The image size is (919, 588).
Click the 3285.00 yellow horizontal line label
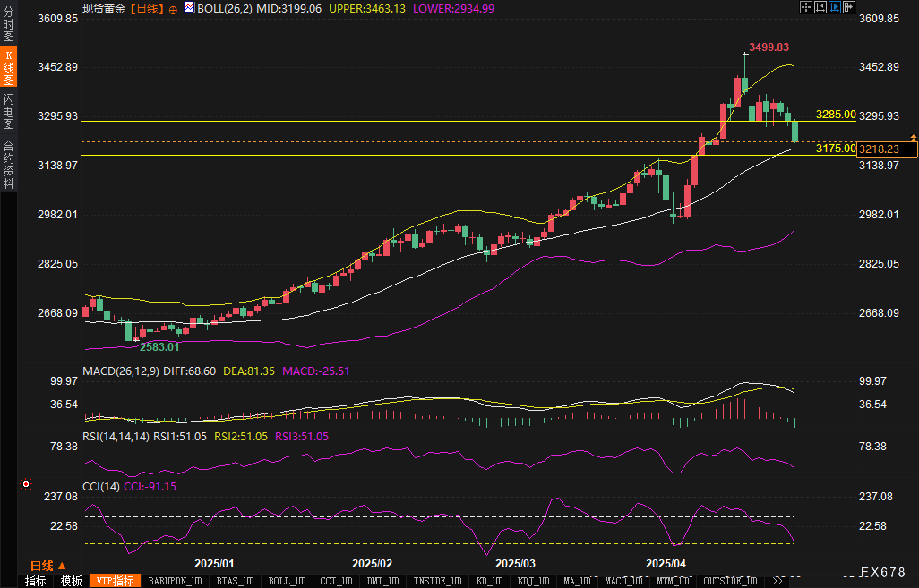[835, 115]
